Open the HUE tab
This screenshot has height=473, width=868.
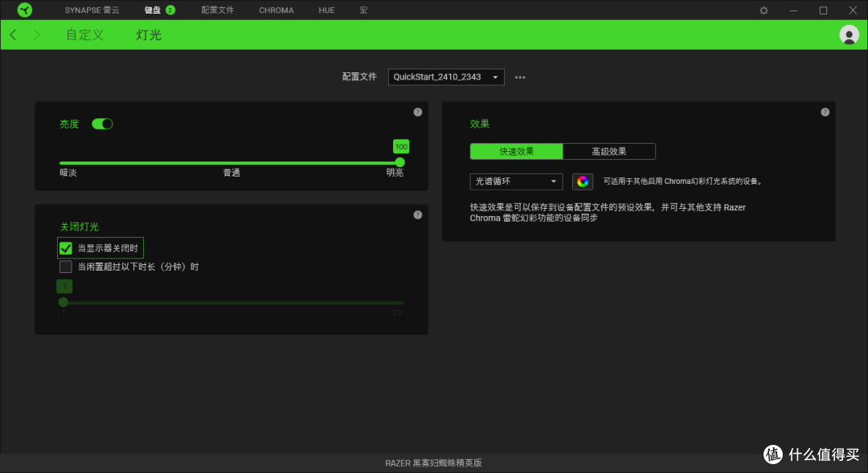click(326, 10)
